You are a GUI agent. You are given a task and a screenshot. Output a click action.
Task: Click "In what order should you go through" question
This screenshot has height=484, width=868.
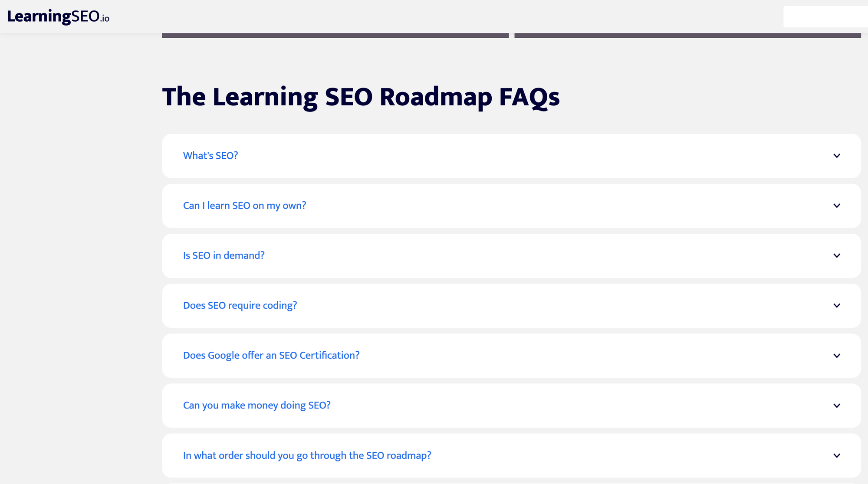click(307, 455)
